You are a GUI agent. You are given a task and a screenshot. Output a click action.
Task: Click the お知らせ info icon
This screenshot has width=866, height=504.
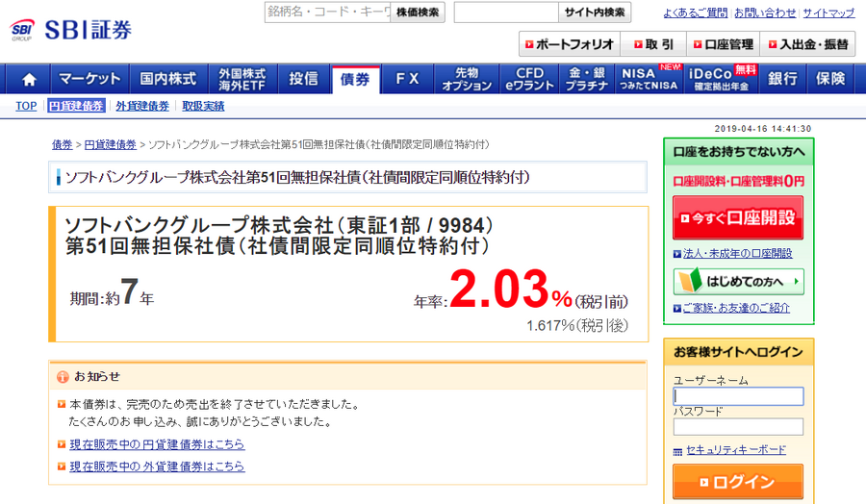tap(63, 377)
